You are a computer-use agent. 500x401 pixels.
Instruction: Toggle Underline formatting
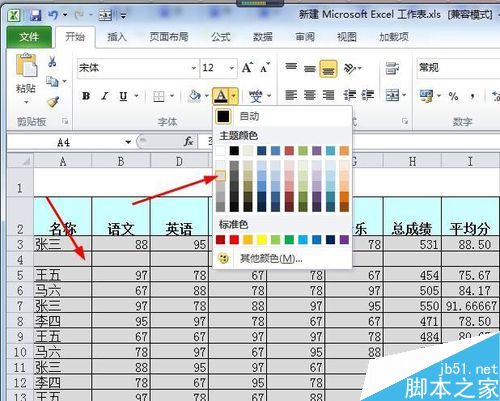[x=123, y=96]
